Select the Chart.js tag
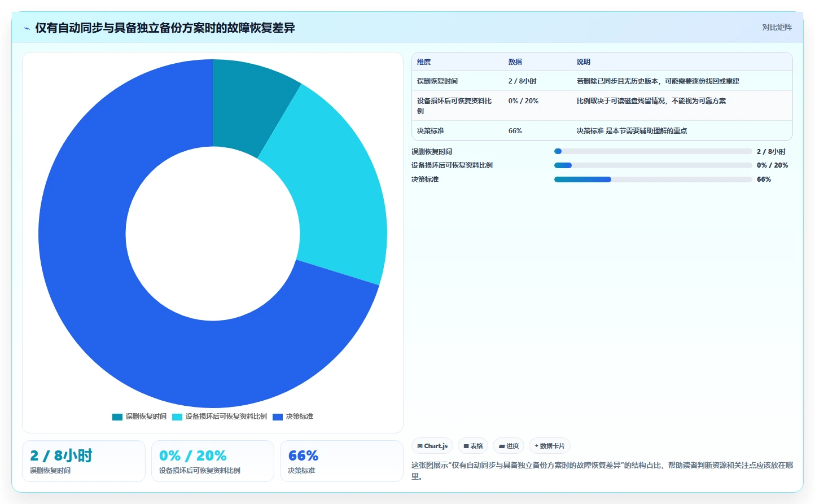This screenshot has width=815, height=504. coord(432,446)
